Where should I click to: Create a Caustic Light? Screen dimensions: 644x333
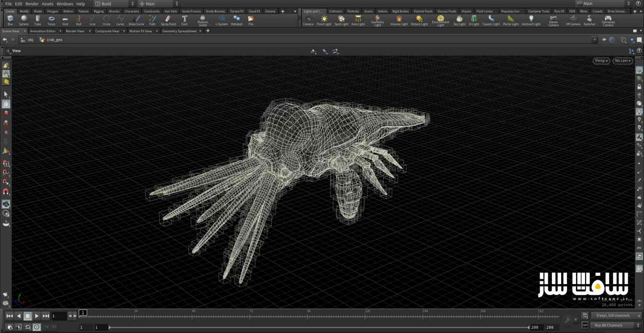click(x=491, y=20)
